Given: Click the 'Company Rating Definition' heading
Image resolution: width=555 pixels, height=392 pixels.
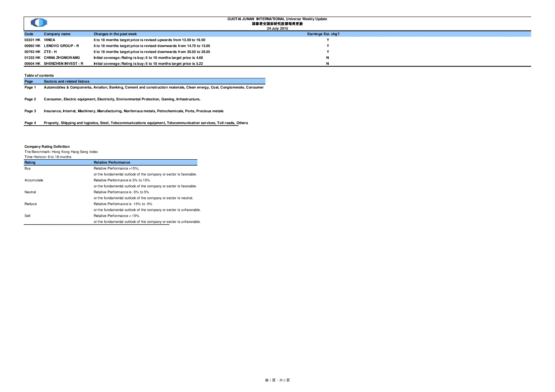Looking at the screenshot, I should point(47,147).
